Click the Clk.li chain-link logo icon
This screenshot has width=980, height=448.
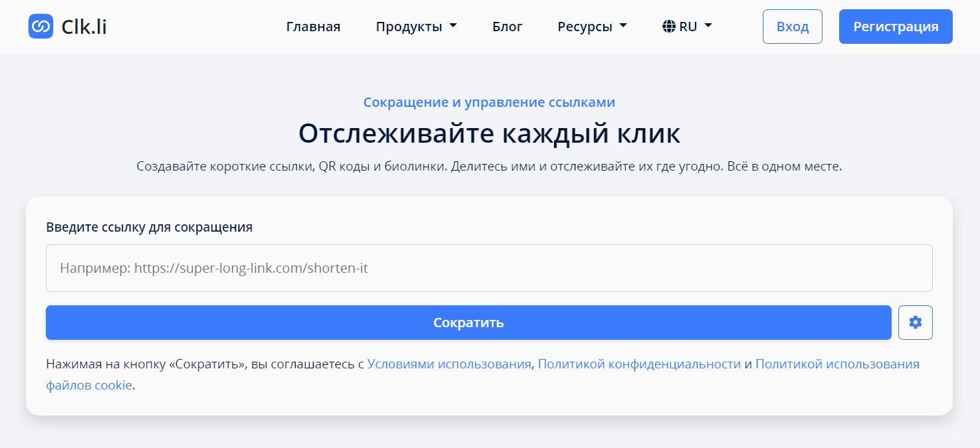pos(41,27)
